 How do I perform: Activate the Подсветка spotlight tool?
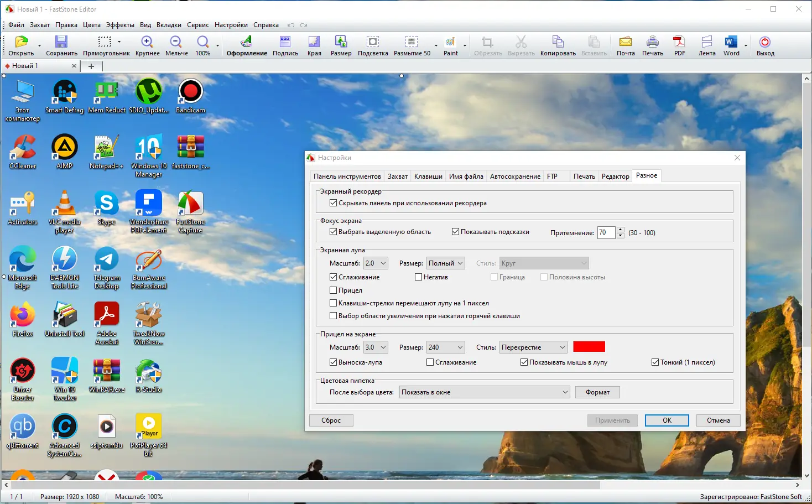point(373,46)
